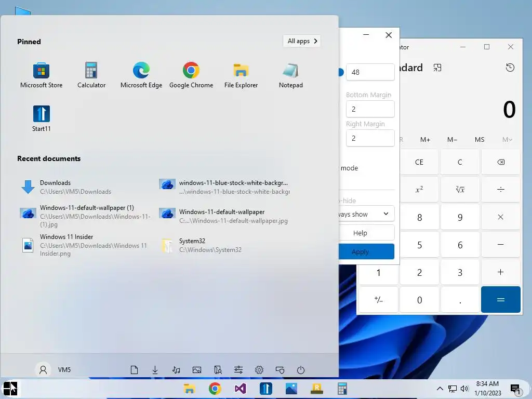Show hidden tray icons chevron
Screen dimensions: 532x399
coord(440,389)
